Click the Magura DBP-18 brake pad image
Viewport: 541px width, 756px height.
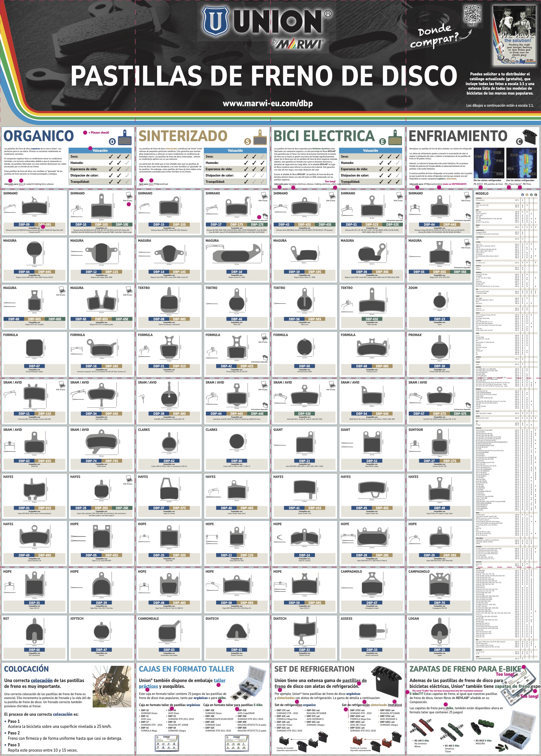pos(236,253)
